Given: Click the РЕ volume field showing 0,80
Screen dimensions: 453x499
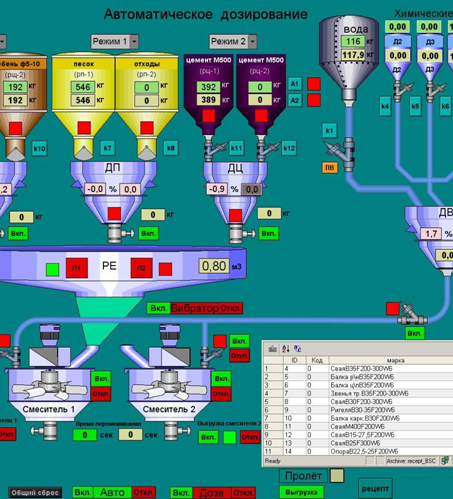Looking at the screenshot, I should [x=214, y=266].
